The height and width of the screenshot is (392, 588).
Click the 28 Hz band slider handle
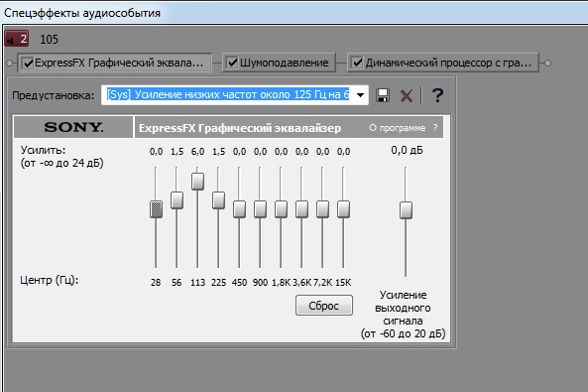(x=156, y=209)
